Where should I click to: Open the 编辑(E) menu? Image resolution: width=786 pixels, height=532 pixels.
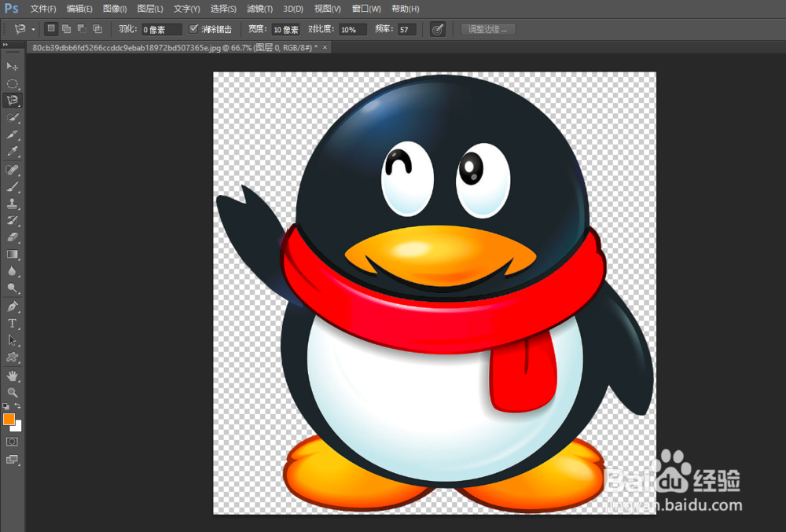coord(79,9)
